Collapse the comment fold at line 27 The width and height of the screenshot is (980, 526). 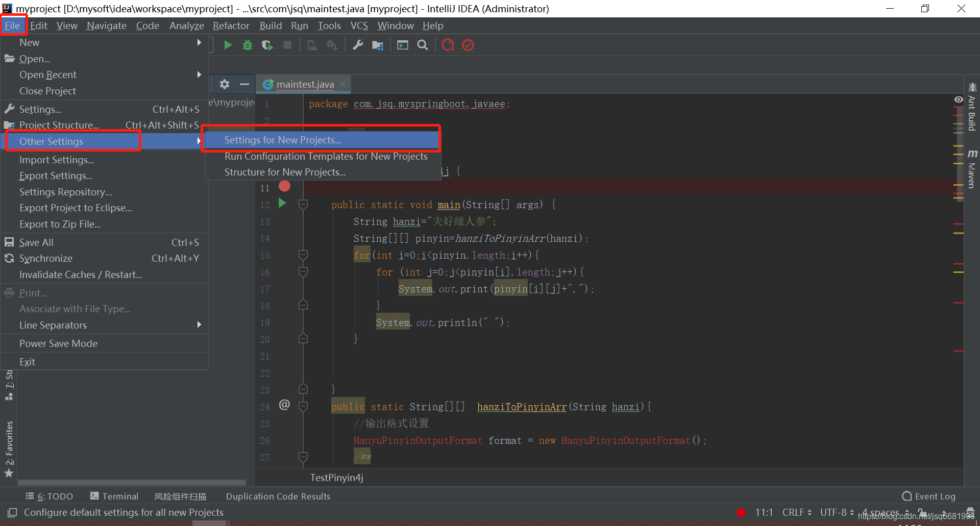(303, 457)
